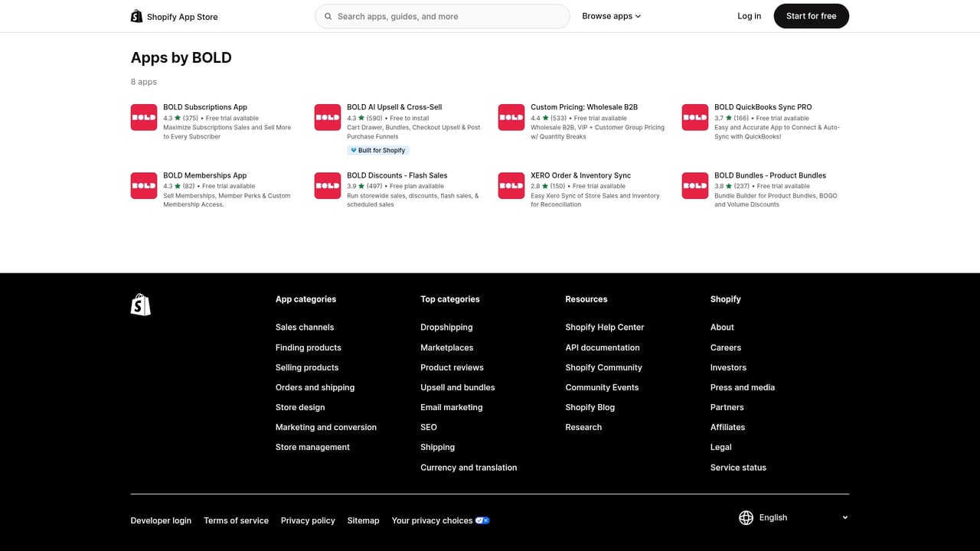The image size is (980, 551).
Task: Click the BOLD QuickBooks Sync PRO app icon
Action: click(x=694, y=117)
